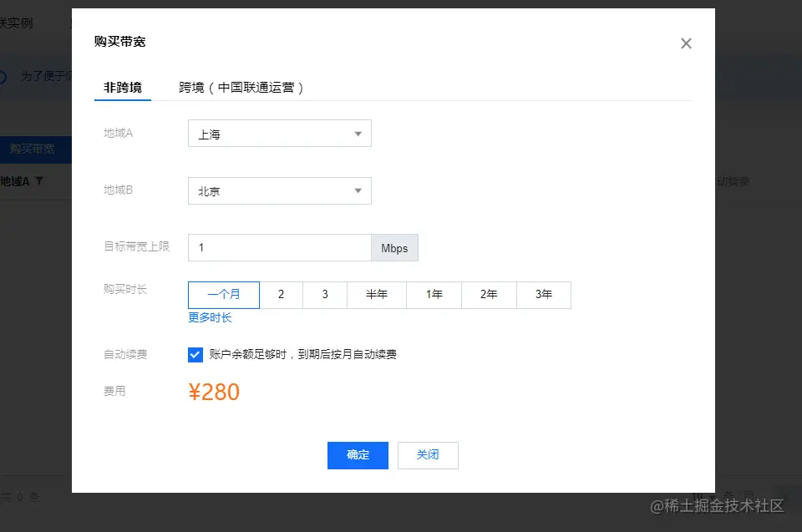Click the 购买带宽 button in the background page
Screen dimensions: 802x532
[x=35, y=149]
